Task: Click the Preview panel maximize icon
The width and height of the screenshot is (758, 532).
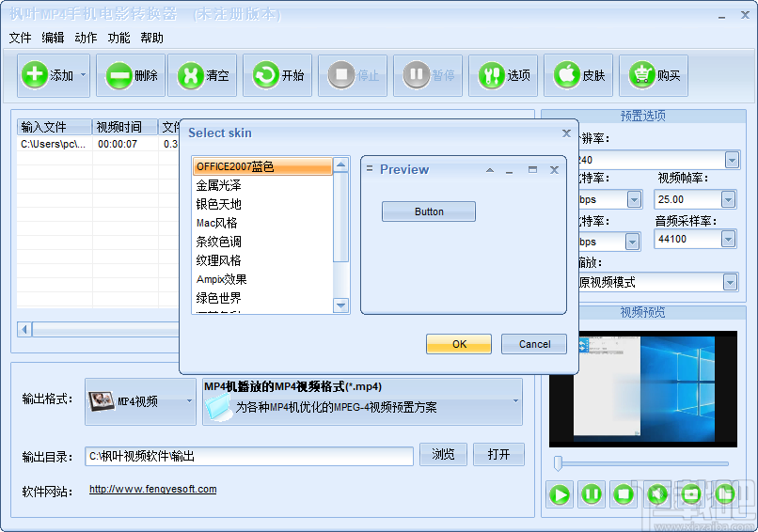Action: coord(532,169)
